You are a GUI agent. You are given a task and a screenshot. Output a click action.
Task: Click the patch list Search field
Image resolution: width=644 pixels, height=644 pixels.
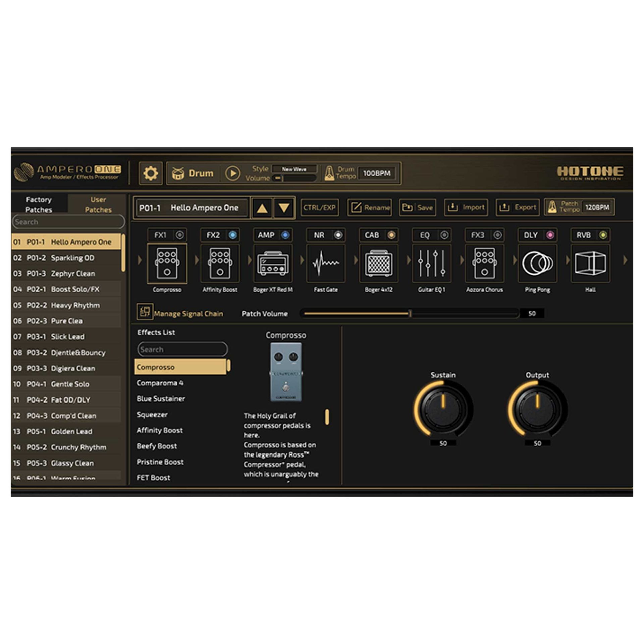(68, 222)
